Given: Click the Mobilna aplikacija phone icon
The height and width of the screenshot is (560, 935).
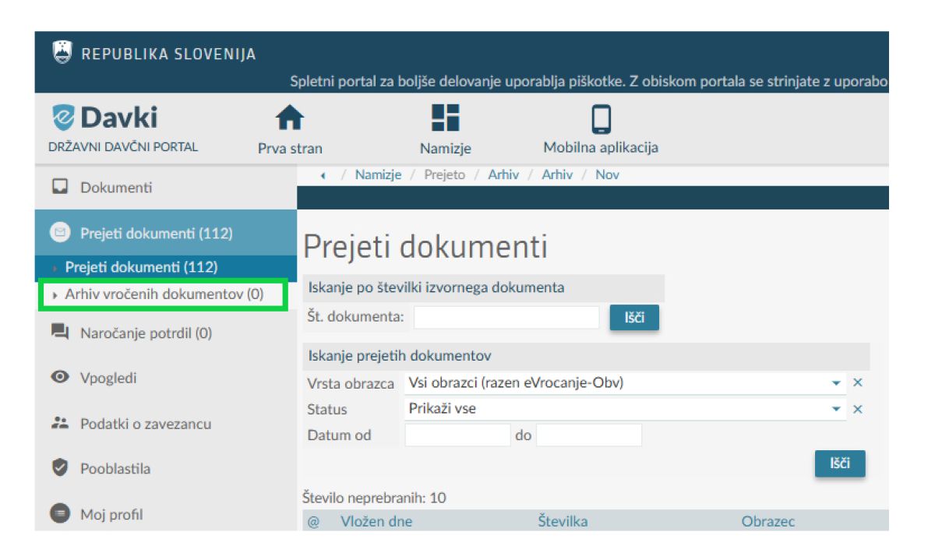Looking at the screenshot, I should 600,119.
